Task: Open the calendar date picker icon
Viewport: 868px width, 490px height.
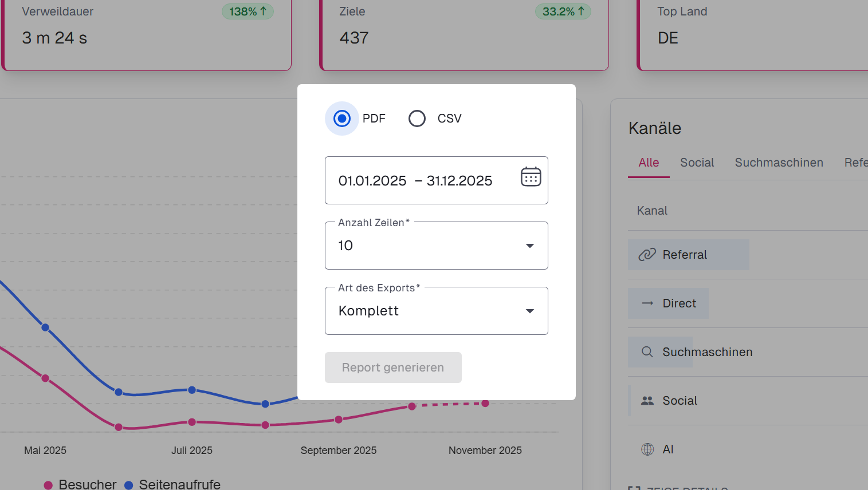Action: pos(531,177)
